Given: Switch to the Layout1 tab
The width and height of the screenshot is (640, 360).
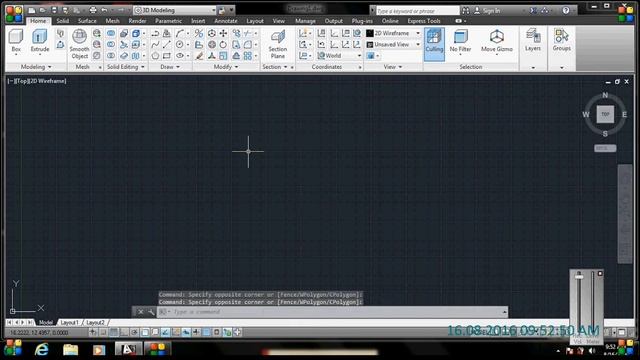Looking at the screenshot, I should [x=69, y=322].
